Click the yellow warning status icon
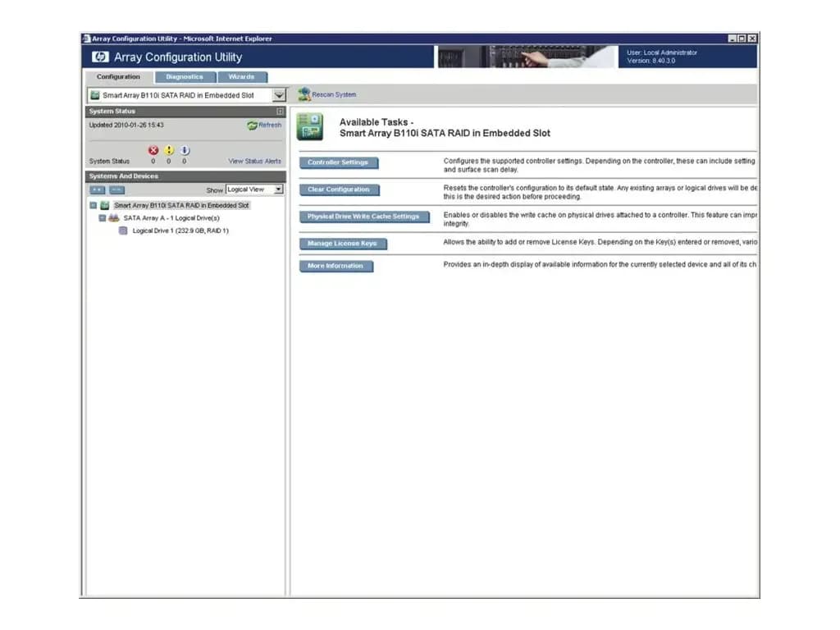 [169, 151]
